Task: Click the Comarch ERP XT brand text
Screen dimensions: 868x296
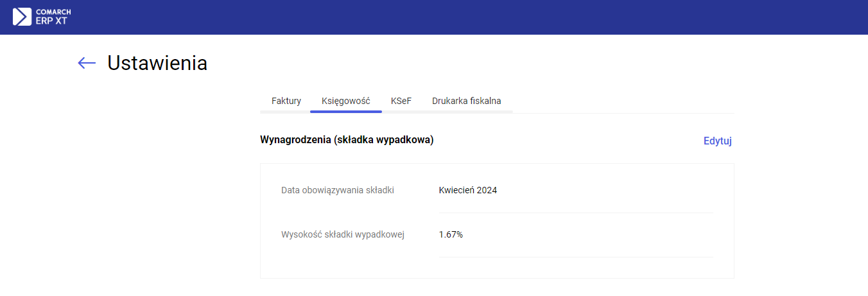Action: [53, 17]
